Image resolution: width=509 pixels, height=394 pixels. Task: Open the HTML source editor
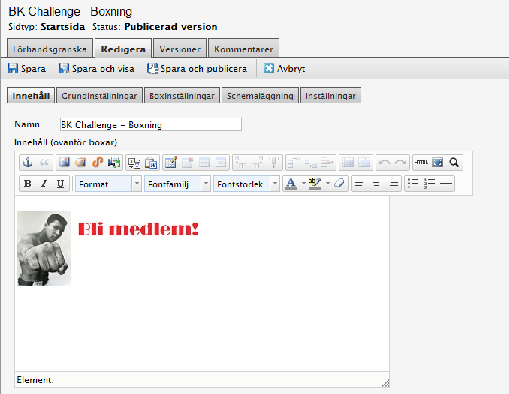click(x=421, y=162)
